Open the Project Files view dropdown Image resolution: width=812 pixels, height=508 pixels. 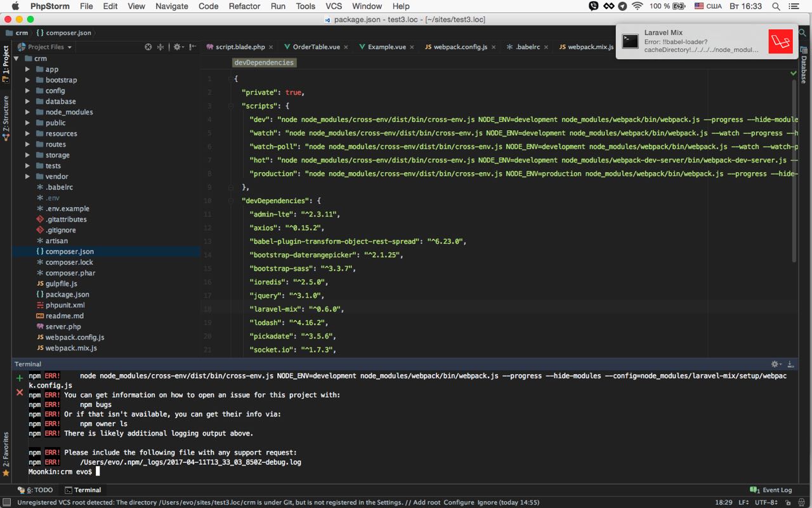[x=46, y=47]
